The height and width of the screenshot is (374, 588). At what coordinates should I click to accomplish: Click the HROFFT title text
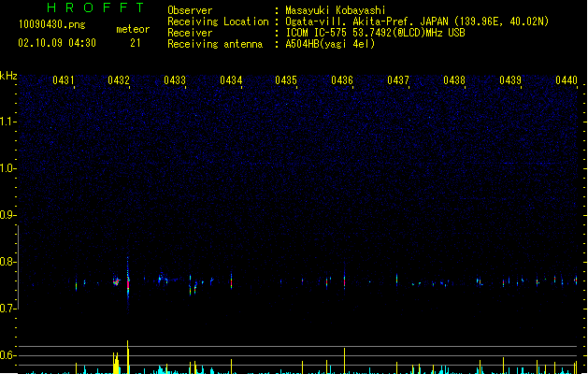(96, 7)
